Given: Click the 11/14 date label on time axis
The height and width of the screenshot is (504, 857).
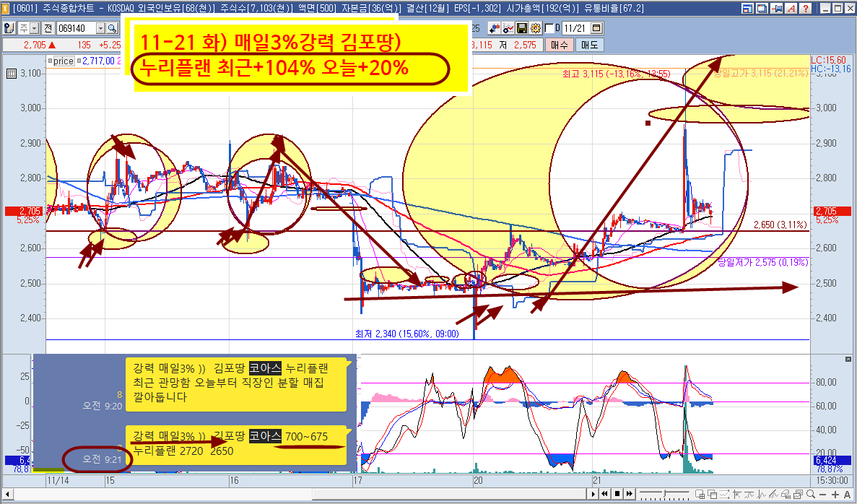Looking at the screenshot, I should (x=58, y=480).
